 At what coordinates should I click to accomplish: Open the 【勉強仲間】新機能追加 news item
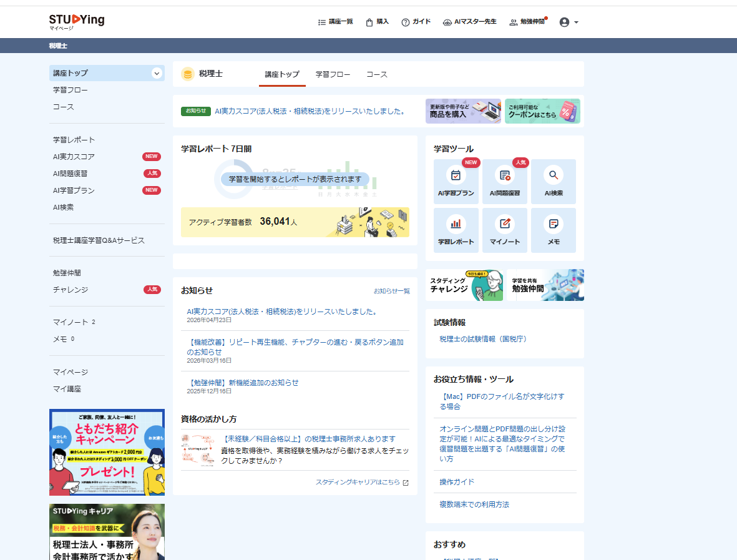[243, 383]
